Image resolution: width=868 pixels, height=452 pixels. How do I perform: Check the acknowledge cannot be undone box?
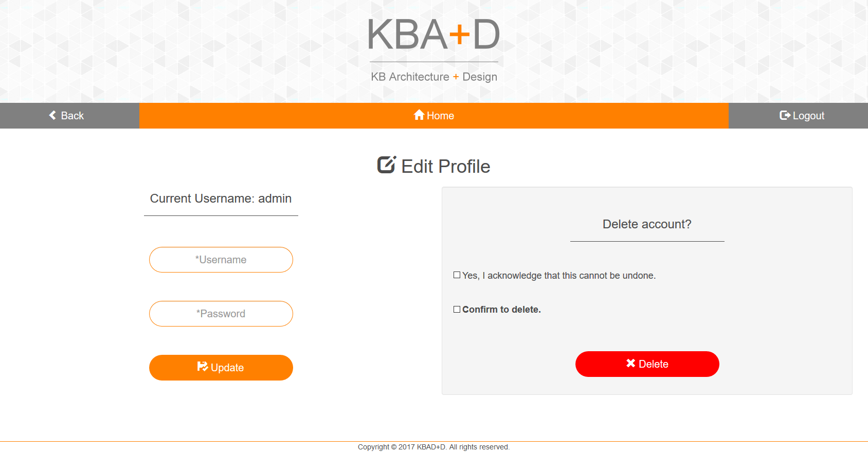[457, 275]
